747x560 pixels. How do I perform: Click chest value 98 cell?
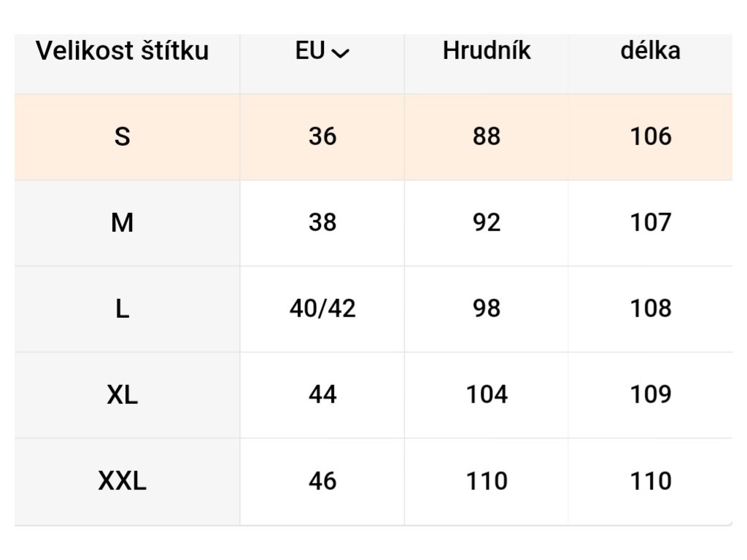(x=487, y=308)
